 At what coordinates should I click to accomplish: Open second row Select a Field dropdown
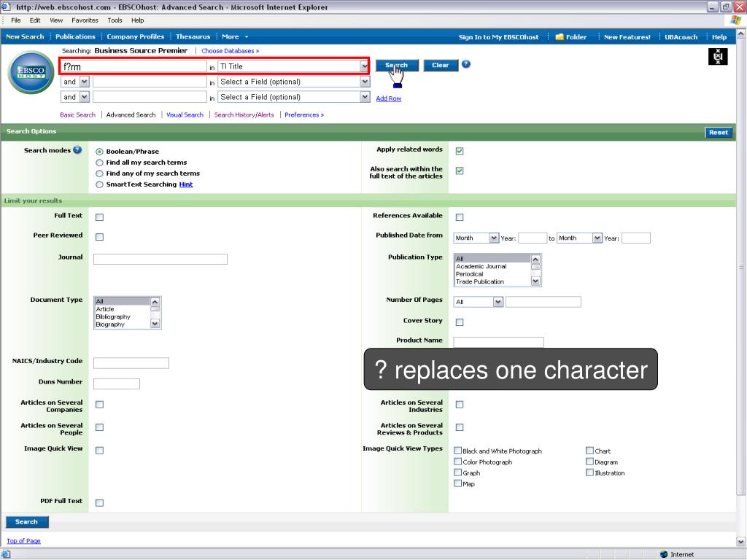tap(365, 82)
